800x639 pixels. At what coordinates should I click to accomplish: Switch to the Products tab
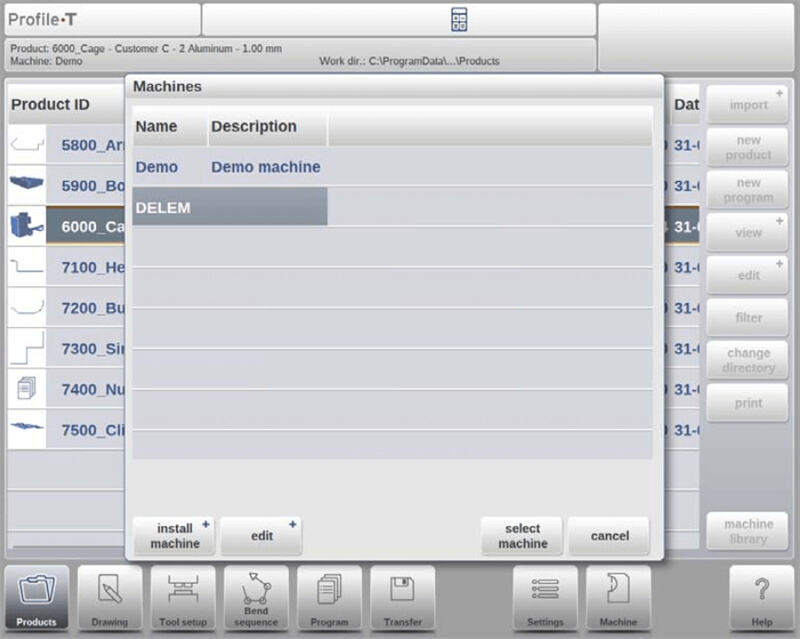click(36, 598)
